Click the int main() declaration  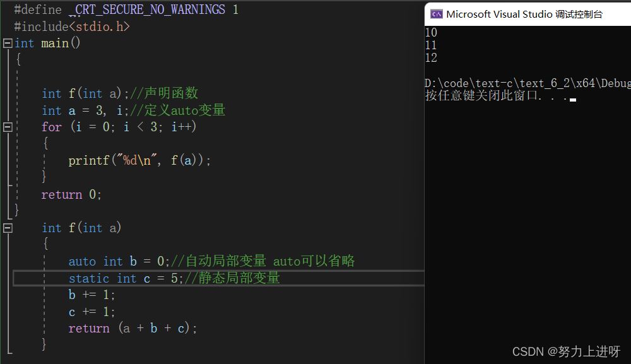point(47,43)
